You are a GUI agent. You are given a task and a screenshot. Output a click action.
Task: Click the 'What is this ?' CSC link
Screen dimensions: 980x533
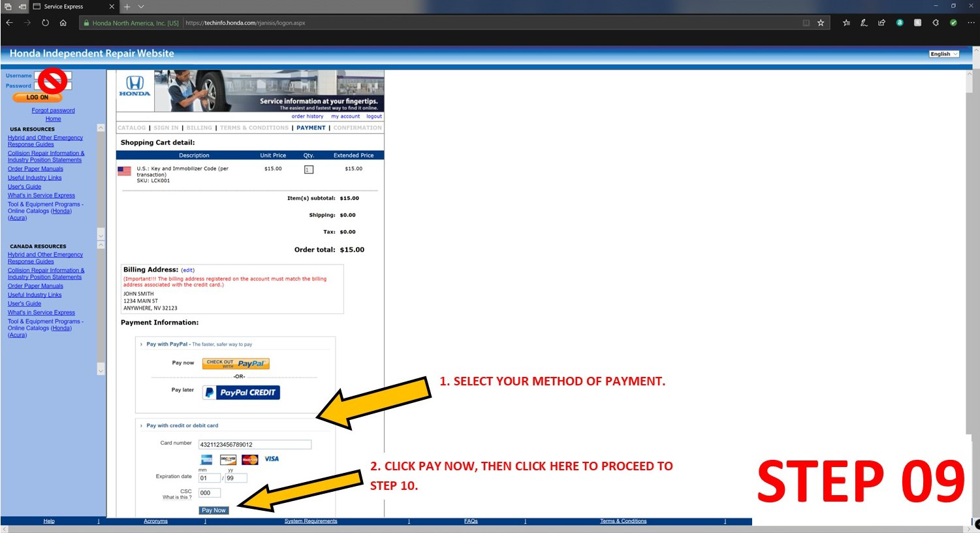(x=177, y=497)
